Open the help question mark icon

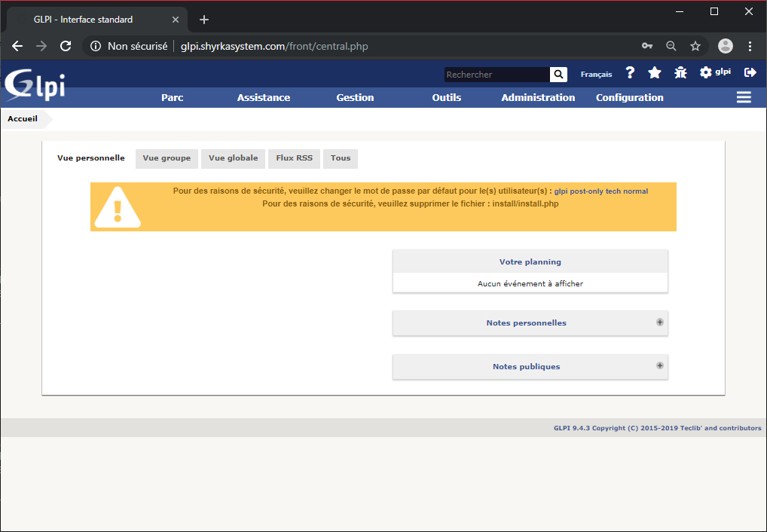pyautogui.click(x=630, y=73)
